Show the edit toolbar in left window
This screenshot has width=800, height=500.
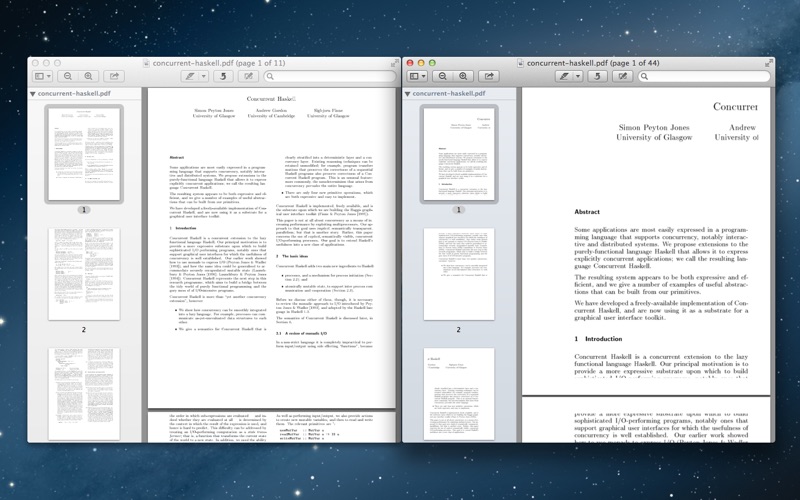tap(248, 76)
